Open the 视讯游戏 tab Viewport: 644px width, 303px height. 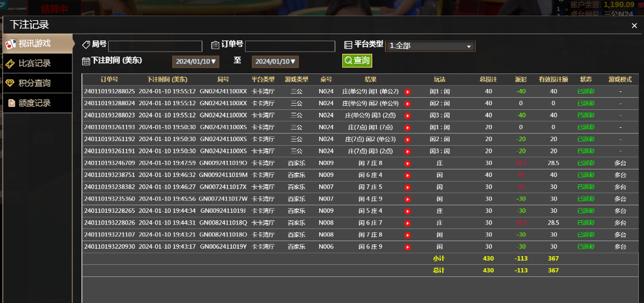(37, 43)
